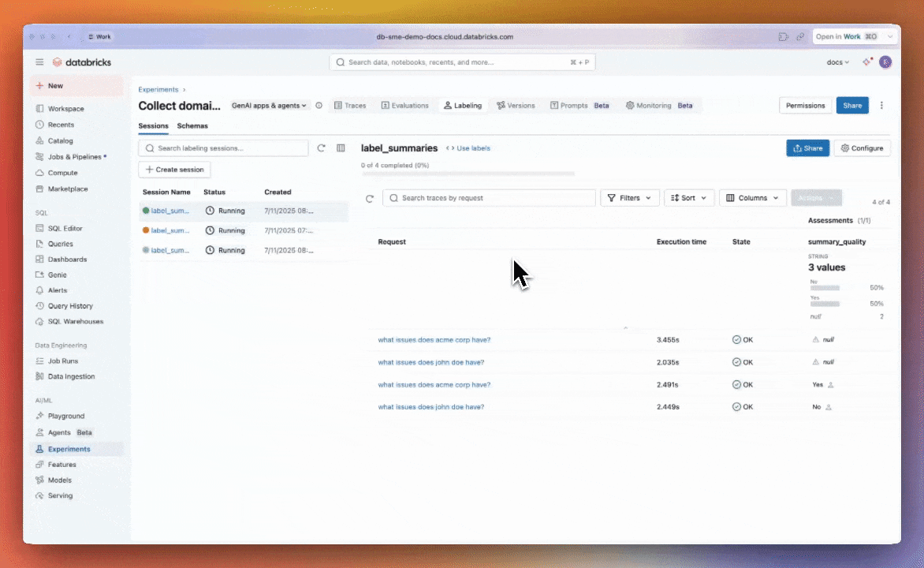Open the hamburger sidebar menu
Image resolution: width=924 pixels, height=568 pixels.
coord(39,62)
